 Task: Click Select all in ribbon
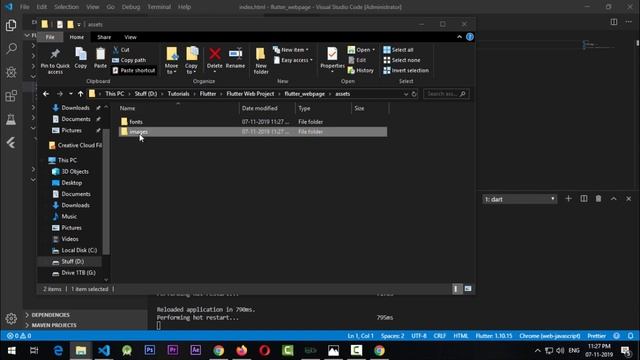pos(398,50)
